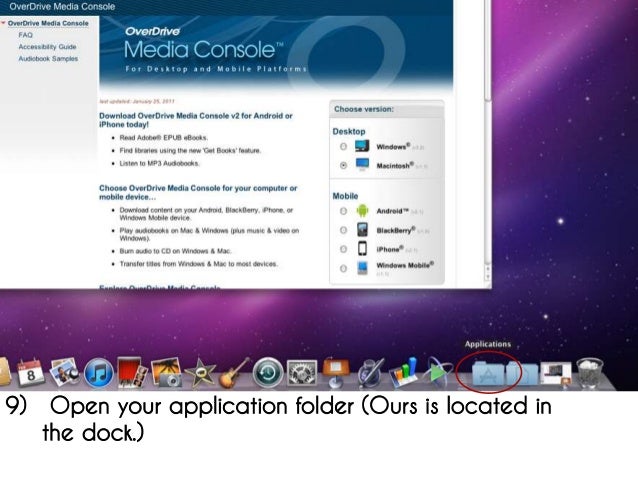Click 'Choose OverDrive Media Console for your computer' heading
The width and height of the screenshot is (638, 479).
tap(198, 192)
